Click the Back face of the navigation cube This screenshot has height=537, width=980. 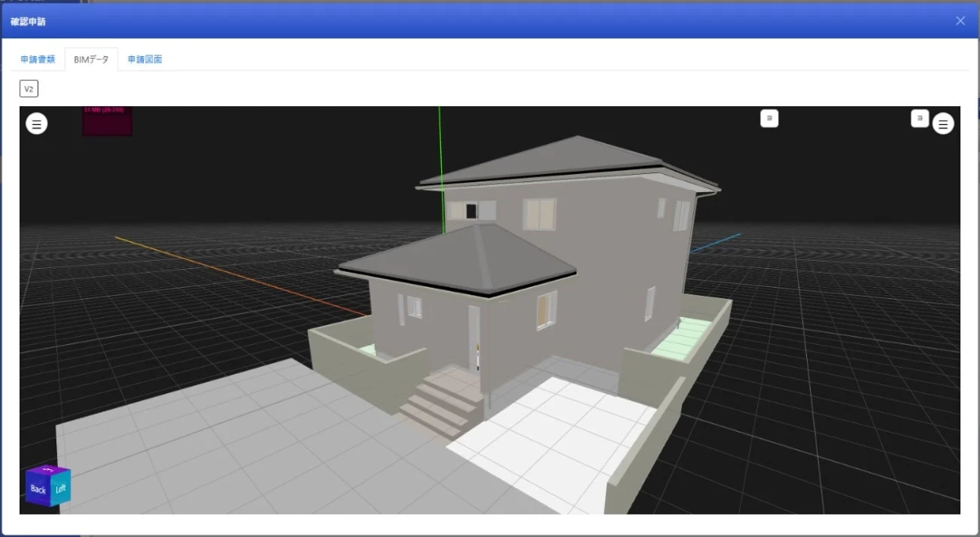click(36, 489)
